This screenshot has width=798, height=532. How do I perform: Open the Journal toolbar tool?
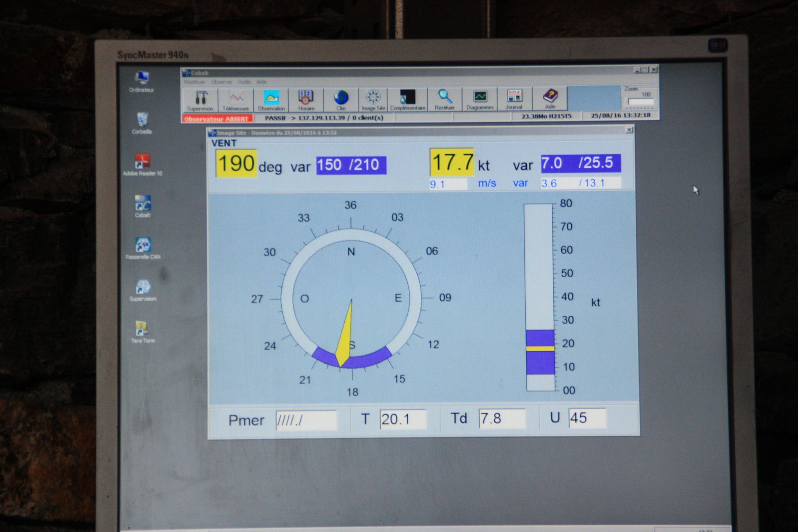[x=514, y=99]
